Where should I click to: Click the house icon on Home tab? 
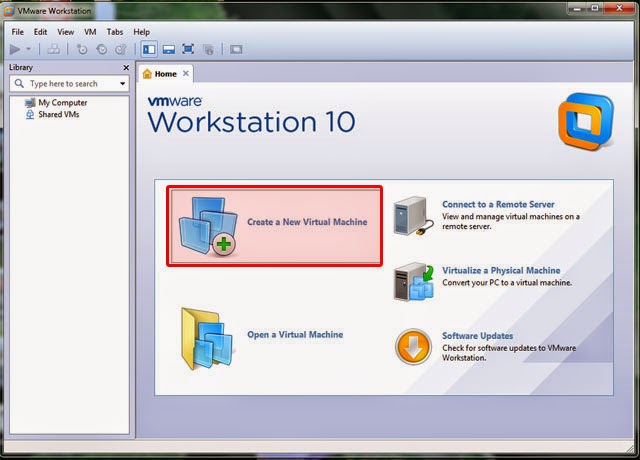[147, 74]
